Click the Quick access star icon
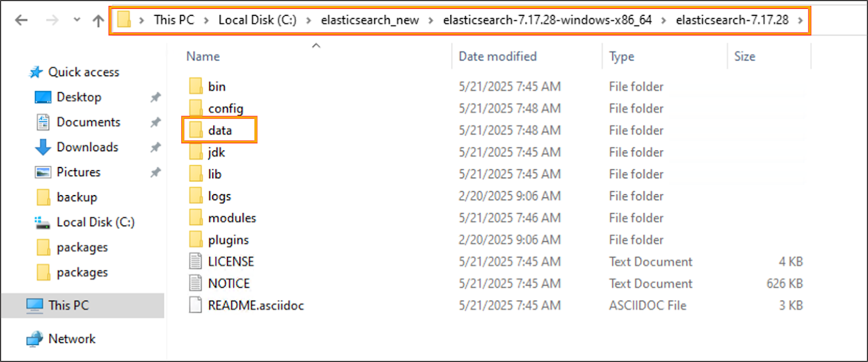This screenshot has width=868, height=362. click(36, 72)
